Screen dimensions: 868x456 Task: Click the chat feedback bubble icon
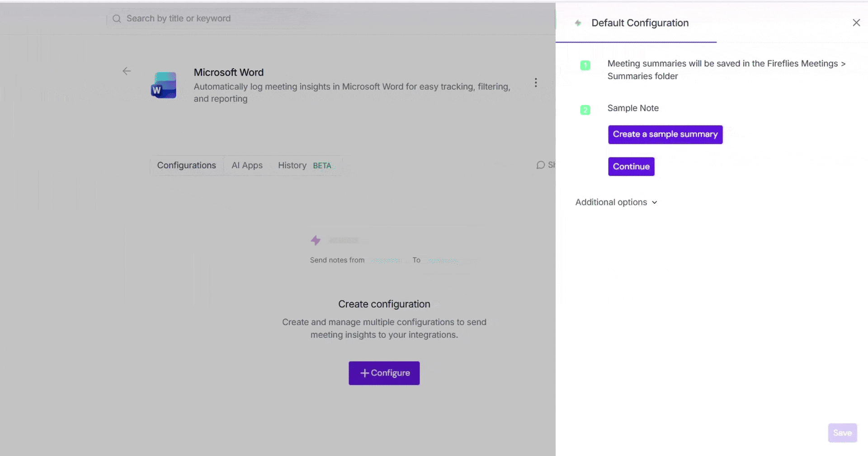click(541, 165)
